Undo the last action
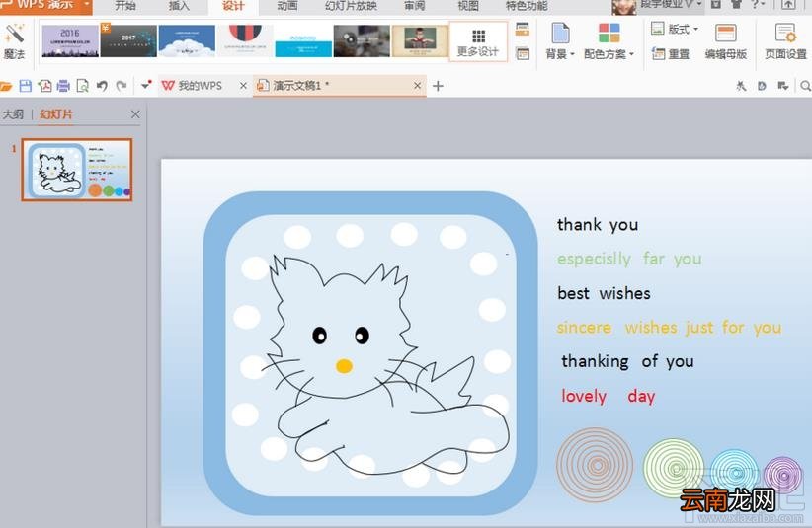Screen dimensions: 812x528 (102, 86)
